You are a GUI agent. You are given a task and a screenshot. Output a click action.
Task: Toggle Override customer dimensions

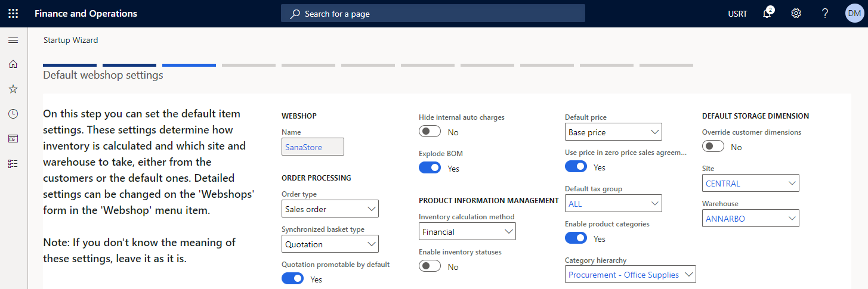tap(713, 147)
